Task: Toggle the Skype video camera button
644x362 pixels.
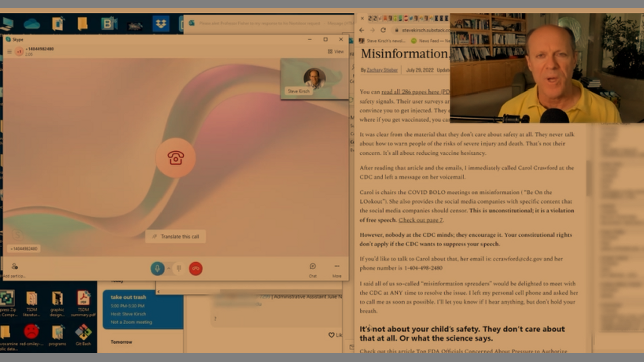Action: click(x=178, y=268)
